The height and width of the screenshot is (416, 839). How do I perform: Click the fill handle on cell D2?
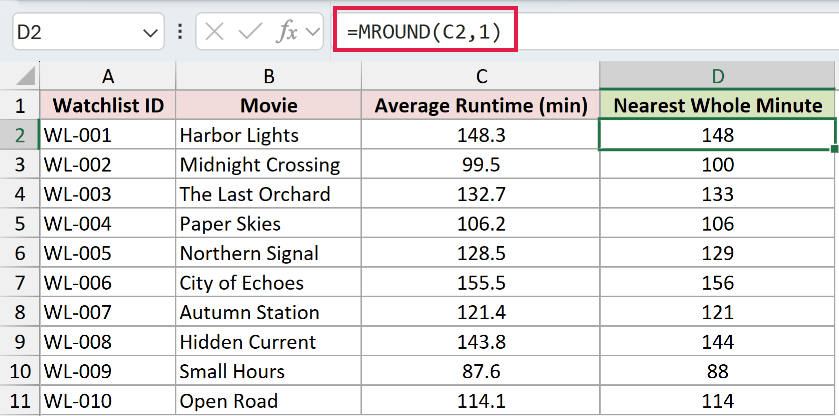pyautogui.click(x=834, y=149)
